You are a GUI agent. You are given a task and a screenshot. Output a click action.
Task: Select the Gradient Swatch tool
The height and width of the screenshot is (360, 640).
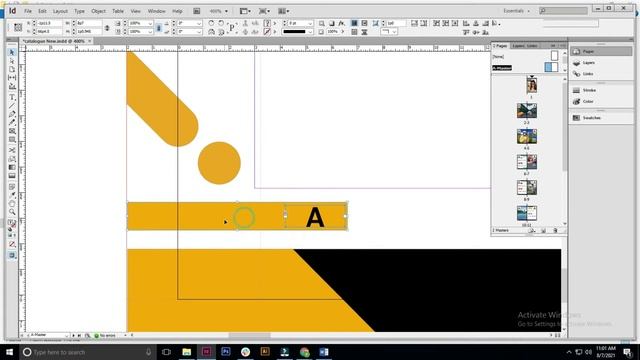click(x=12, y=167)
